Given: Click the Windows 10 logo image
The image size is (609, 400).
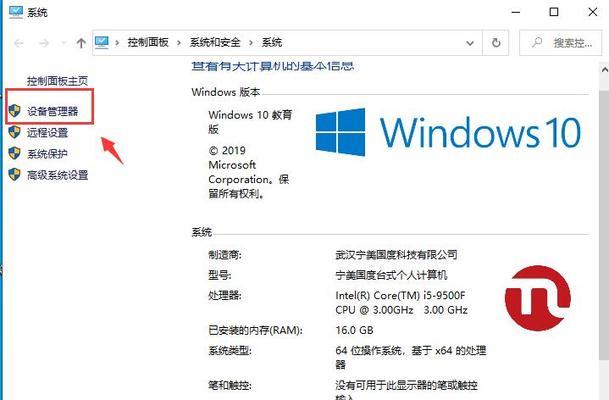Looking at the screenshot, I should [x=448, y=132].
